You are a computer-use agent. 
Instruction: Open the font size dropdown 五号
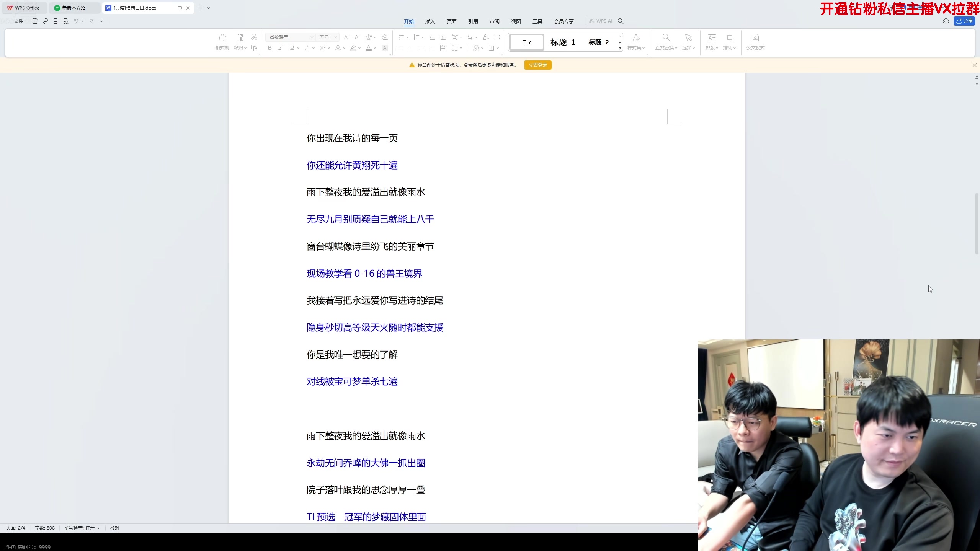click(x=335, y=37)
